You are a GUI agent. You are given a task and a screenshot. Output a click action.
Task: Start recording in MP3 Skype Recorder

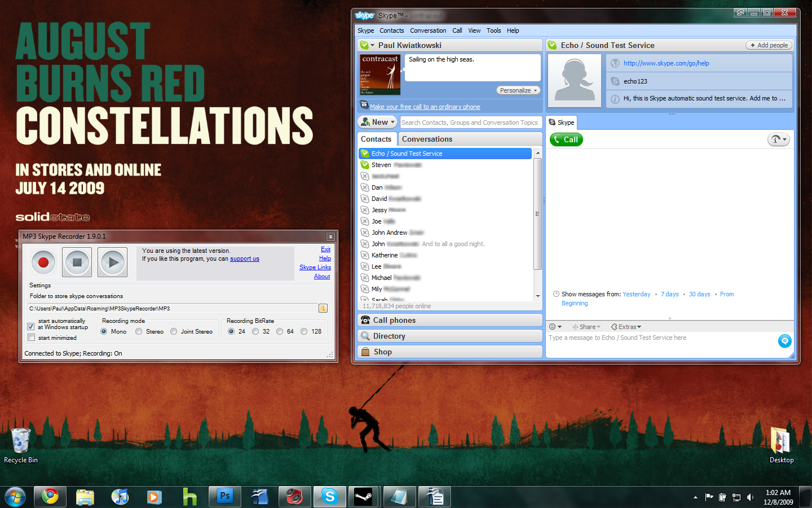43,262
